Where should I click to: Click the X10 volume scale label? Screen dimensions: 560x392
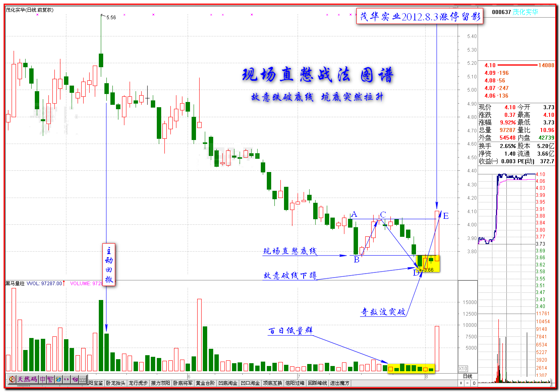[463, 369]
